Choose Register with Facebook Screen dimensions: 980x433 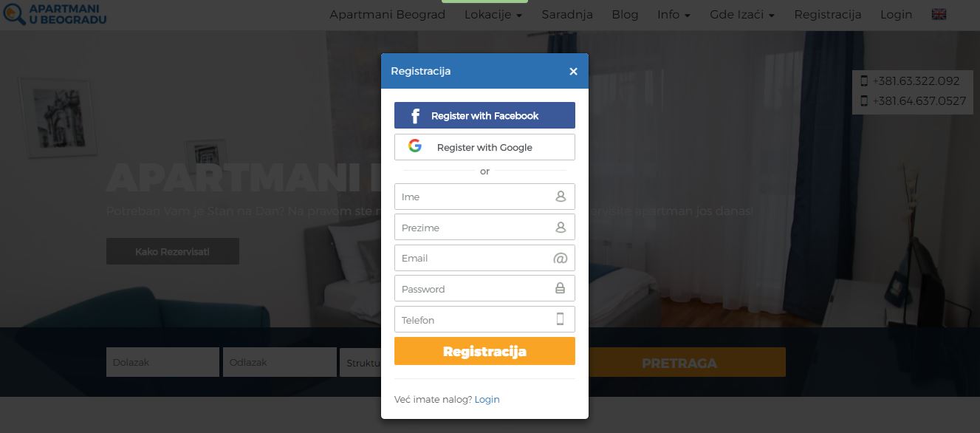(x=484, y=115)
